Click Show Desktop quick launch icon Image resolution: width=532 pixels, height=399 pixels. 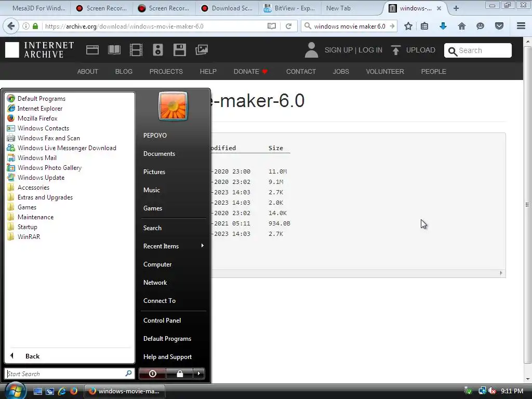pyautogui.click(x=37, y=391)
